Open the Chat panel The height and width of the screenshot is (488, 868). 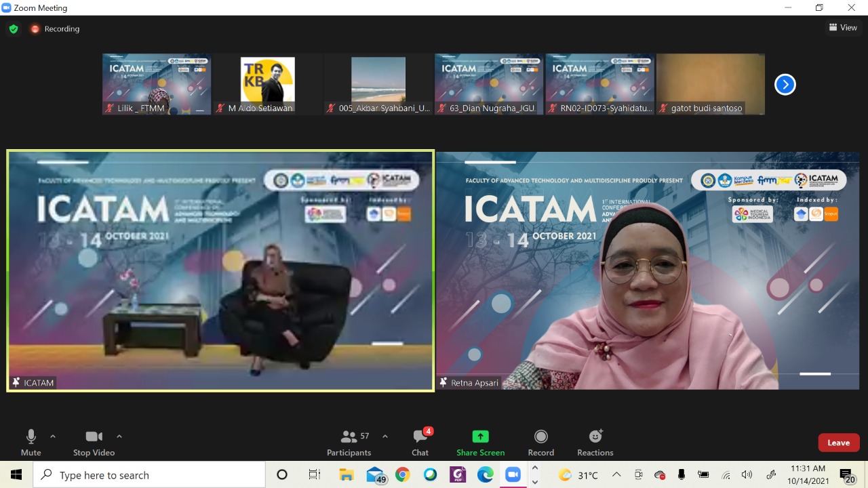(x=420, y=443)
